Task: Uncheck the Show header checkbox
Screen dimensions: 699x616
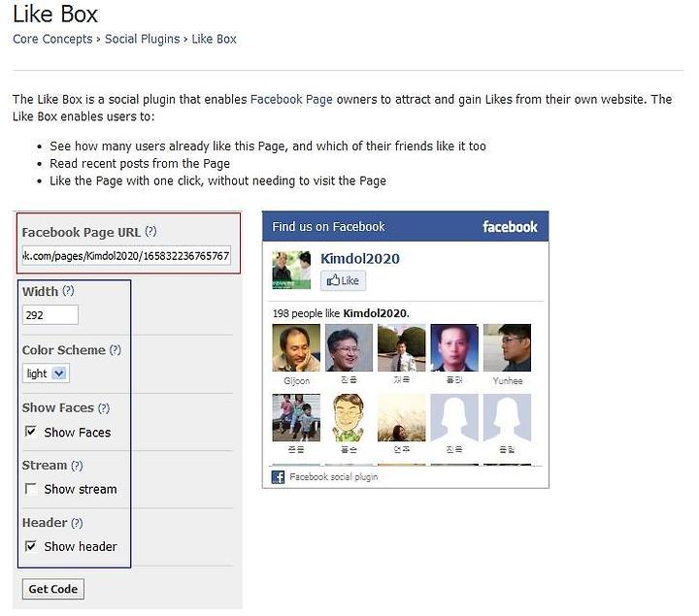Action: (x=31, y=545)
